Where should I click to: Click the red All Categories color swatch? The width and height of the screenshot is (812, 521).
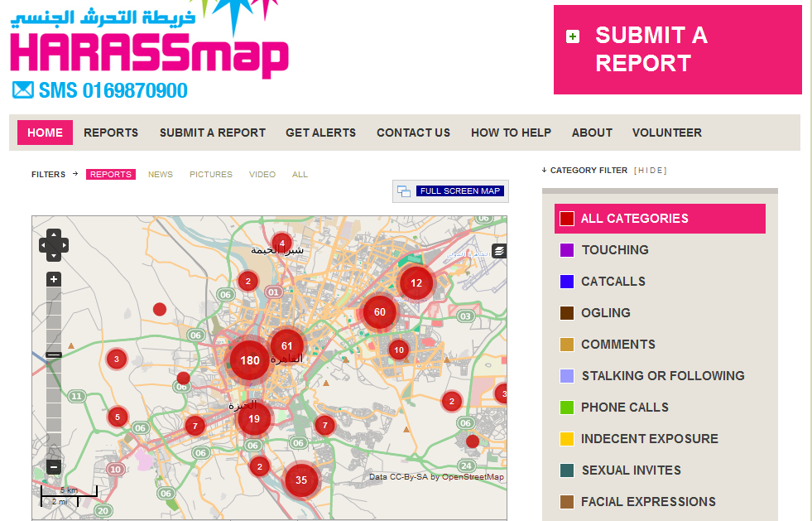[x=567, y=219]
